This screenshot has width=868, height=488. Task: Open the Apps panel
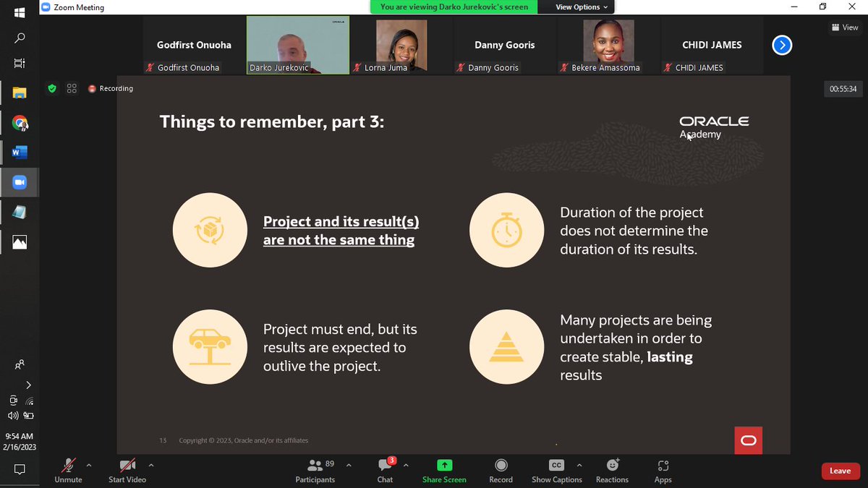(663, 470)
